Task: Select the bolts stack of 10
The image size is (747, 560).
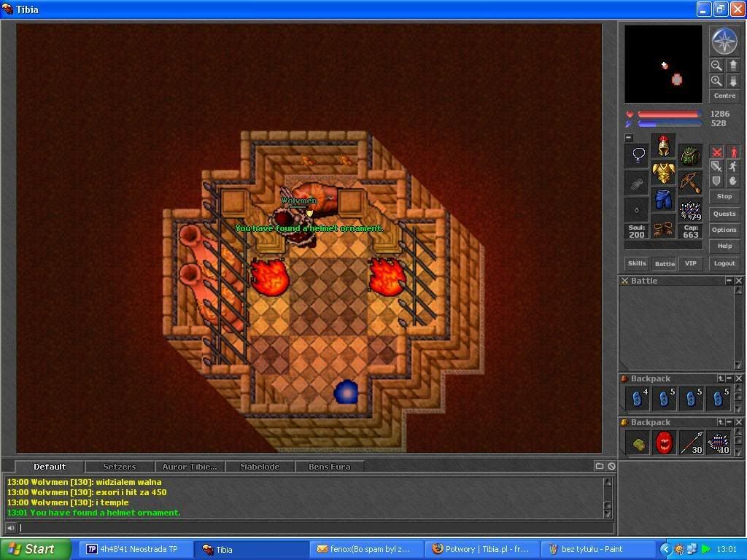Action: coord(718,443)
